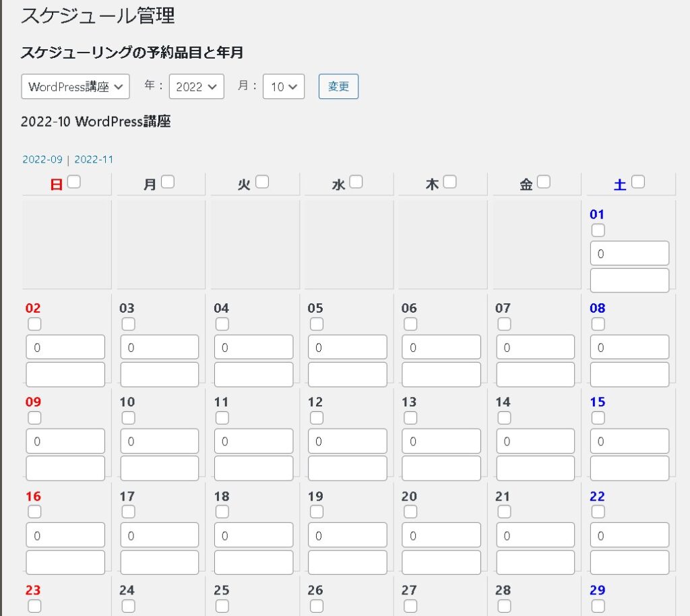This screenshot has width=690, height=616.
Task: Click the heading スケジューリングの予約品目と年月
Action: (132, 53)
